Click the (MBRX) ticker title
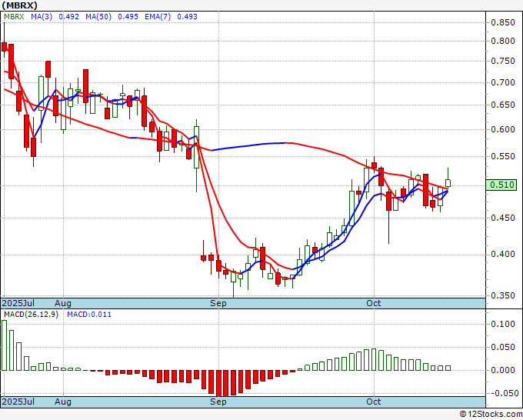Screen dimensions: 523x420 point(20,5)
